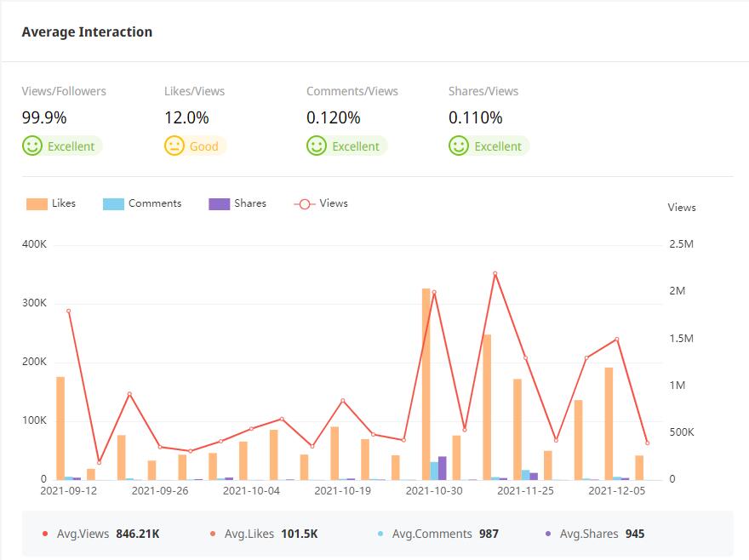The height and width of the screenshot is (560, 749).
Task: Click the tallest Likes bar near 2021-10-30
Action: (426, 383)
